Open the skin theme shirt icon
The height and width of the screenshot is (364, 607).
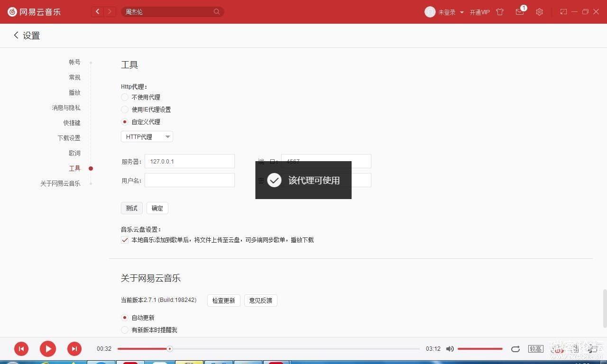pyautogui.click(x=500, y=12)
